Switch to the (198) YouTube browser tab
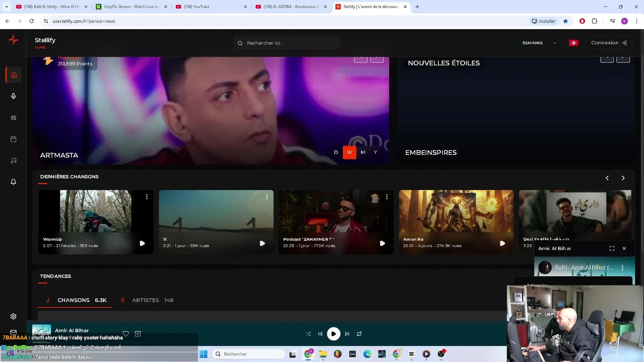Viewport: 644px width, 362px height. pos(211,7)
